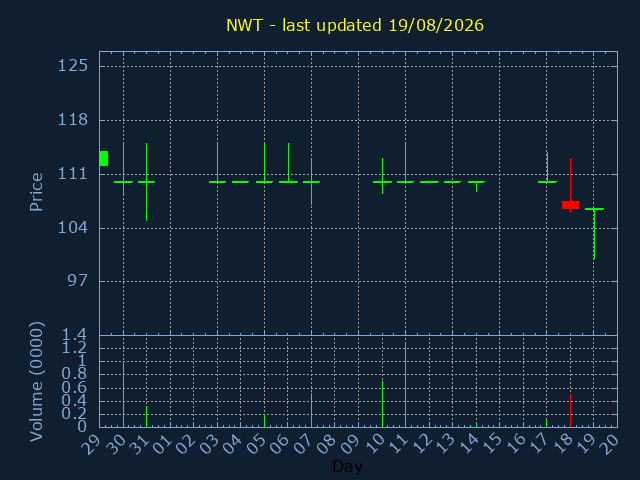Click the 111 price axis label
Screen dimensions: 640x480
(73, 174)
